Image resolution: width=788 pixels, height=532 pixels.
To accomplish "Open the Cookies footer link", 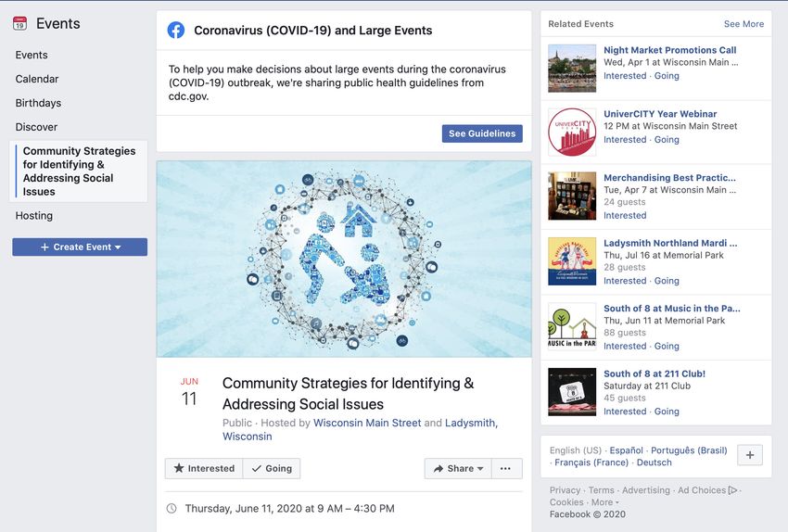I will 566,501.
